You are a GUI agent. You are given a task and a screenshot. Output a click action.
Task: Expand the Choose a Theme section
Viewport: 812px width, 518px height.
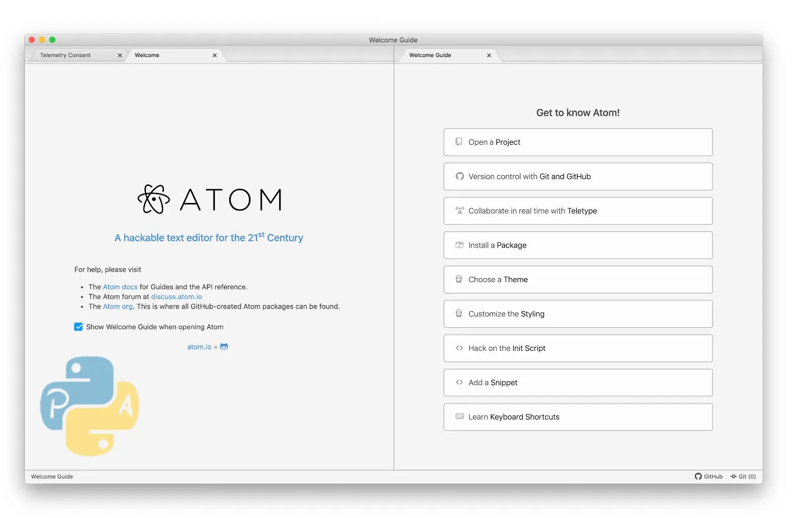coord(578,279)
